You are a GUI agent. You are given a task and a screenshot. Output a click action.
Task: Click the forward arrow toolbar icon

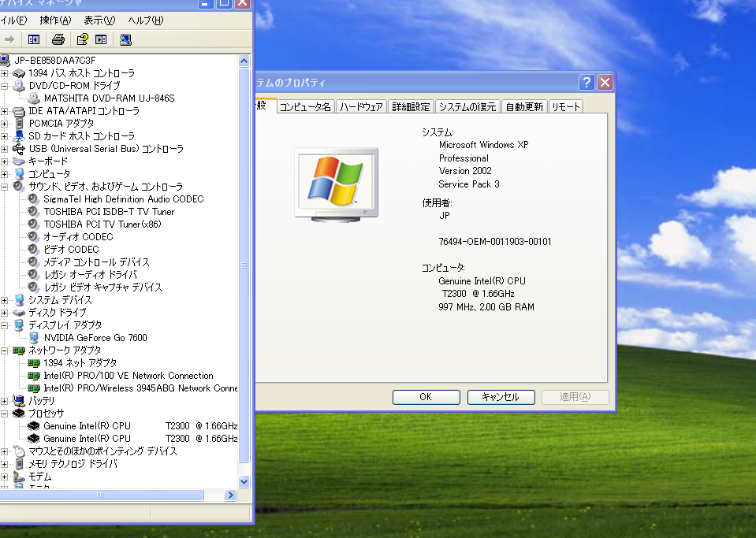point(9,39)
